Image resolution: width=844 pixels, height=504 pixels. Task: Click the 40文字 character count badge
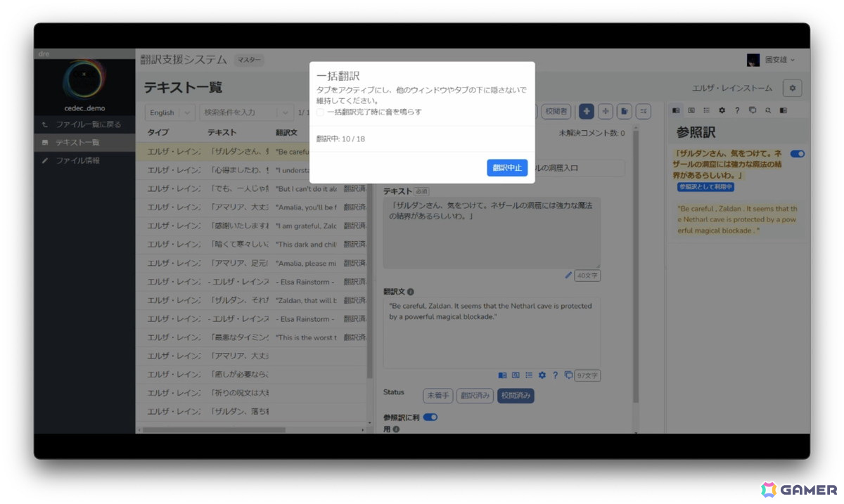pos(587,276)
